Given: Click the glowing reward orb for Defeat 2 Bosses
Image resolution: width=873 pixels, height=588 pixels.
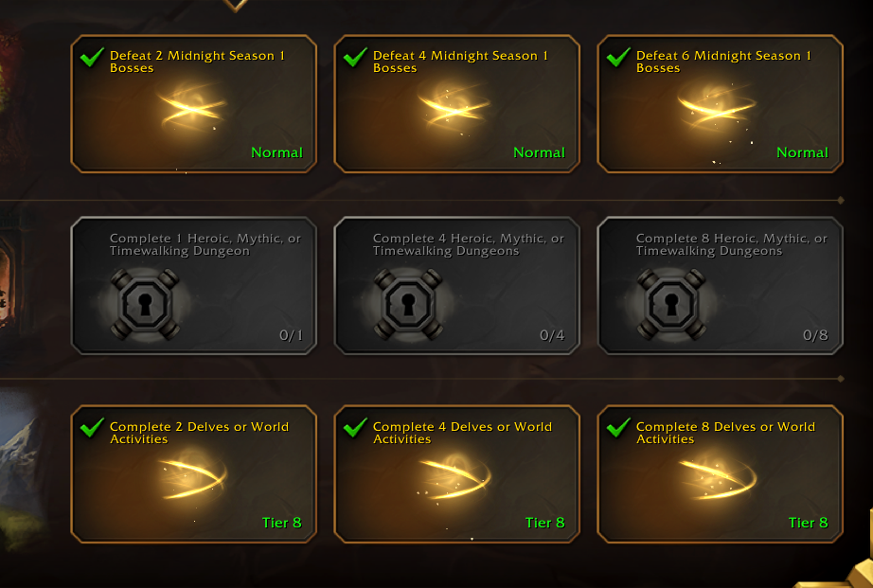Looking at the screenshot, I should (192, 107).
